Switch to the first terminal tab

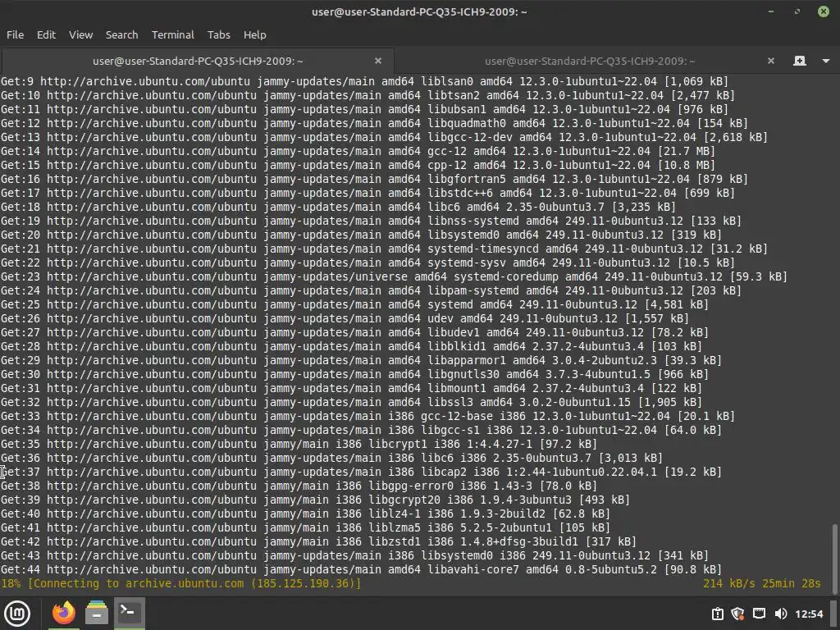198,61
